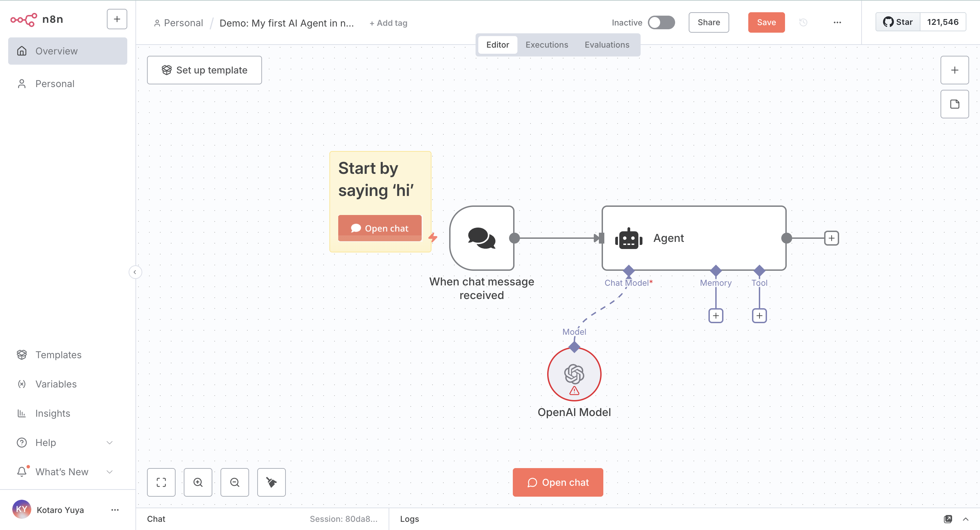Click the Agent node output connector dot
Screen dimensions: 980x530
click(786, 238)
